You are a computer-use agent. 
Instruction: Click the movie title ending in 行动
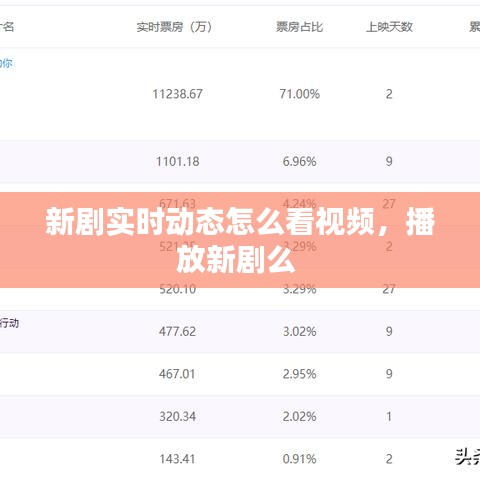(x=9, y=323)
